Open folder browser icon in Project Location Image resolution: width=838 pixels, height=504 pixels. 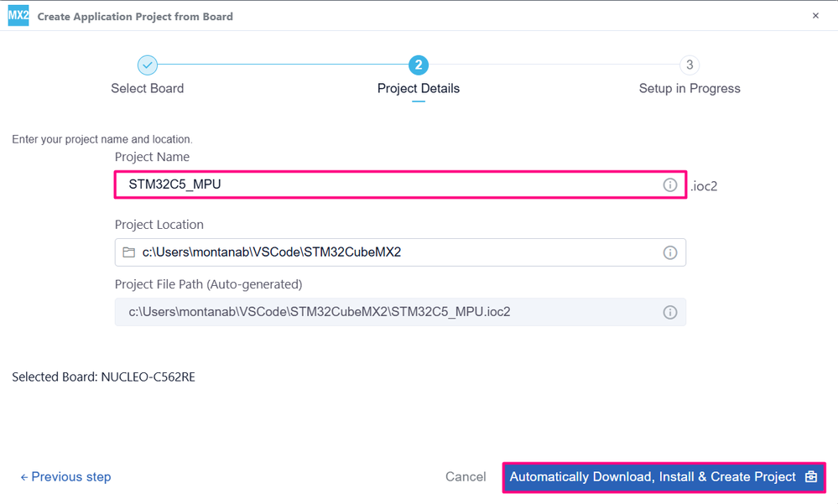click(x=129, y=252)
